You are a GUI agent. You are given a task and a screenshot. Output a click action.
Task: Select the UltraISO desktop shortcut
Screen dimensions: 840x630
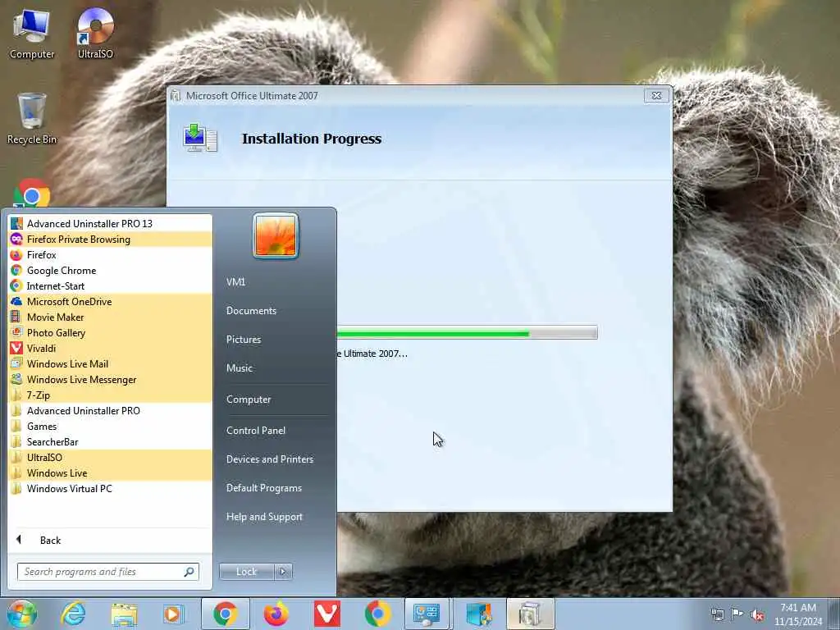[95, 34]
